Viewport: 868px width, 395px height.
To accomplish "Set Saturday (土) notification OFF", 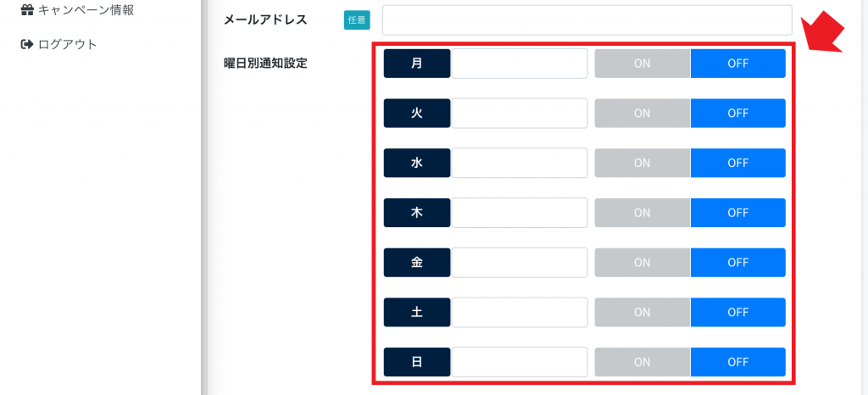I will pos(738,312).
